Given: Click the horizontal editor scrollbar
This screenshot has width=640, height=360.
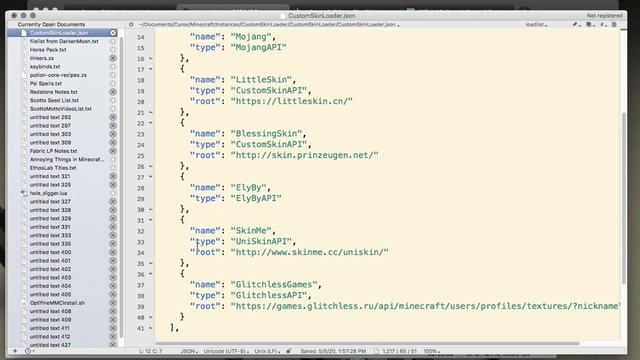Looking at the screenshot, I should (367, 343).
